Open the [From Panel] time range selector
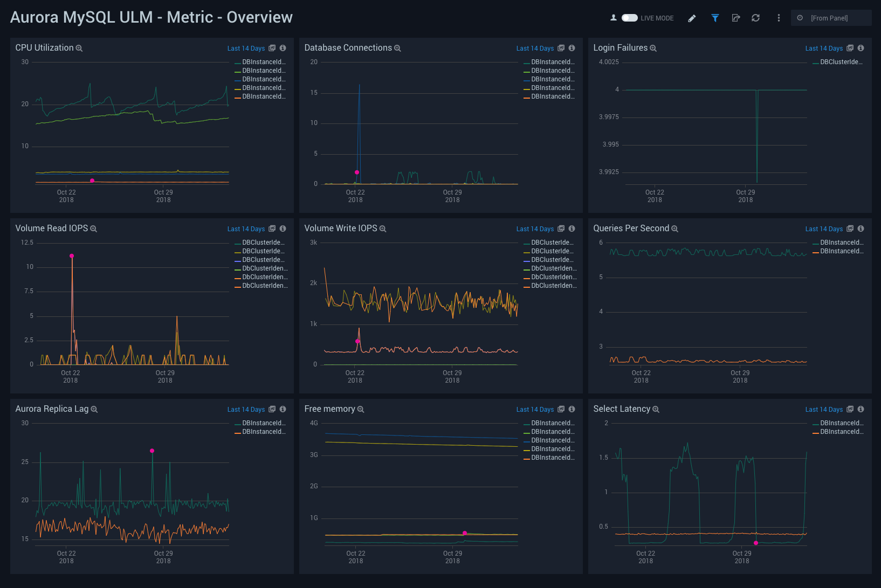Screen dimensions: 881x588 (831, 18)
